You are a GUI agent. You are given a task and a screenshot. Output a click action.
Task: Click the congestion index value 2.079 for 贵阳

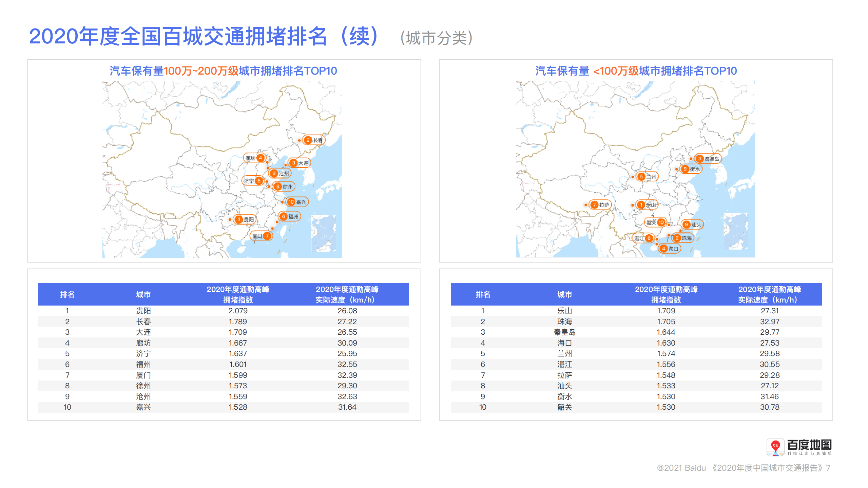click(238, 311)
